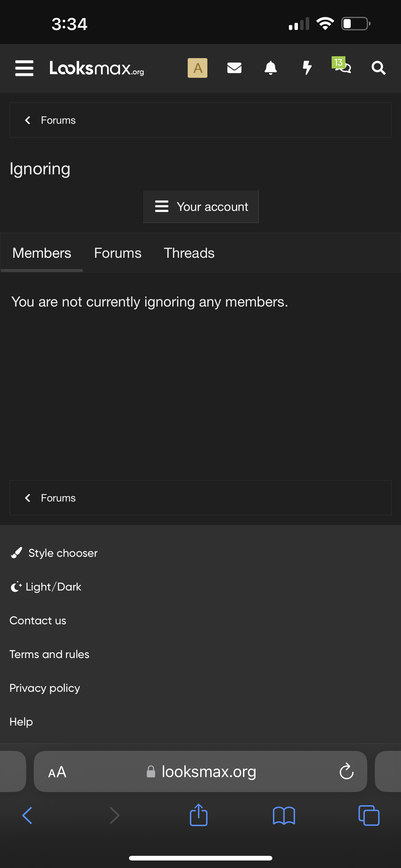Reload the page in Safari
Image resolution: width=401 pixels, height=868 pixels.
(x=346, y=771)
